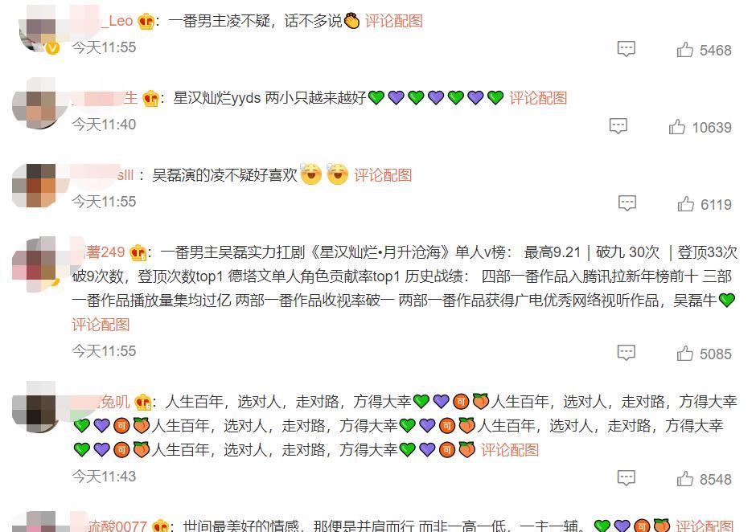
Task: Like the 星汉灿烂yyds comment
Action: click(x=700, y=127)
